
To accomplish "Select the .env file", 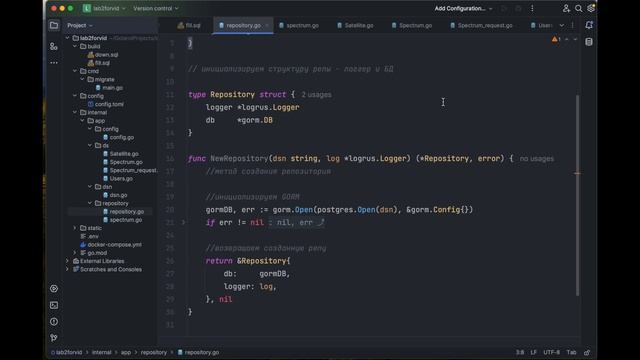I will tap(90, 236).
